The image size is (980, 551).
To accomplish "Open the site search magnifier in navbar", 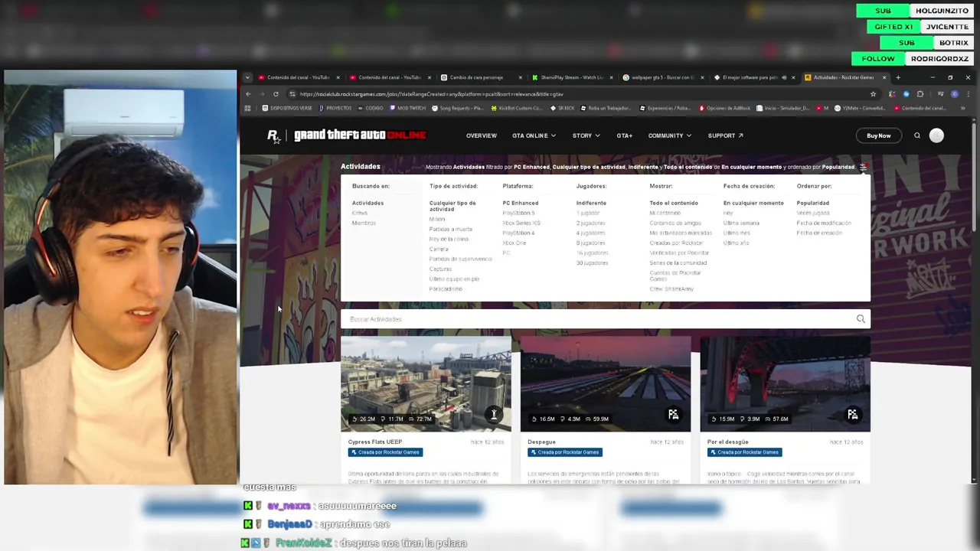I will click(917, 135).
